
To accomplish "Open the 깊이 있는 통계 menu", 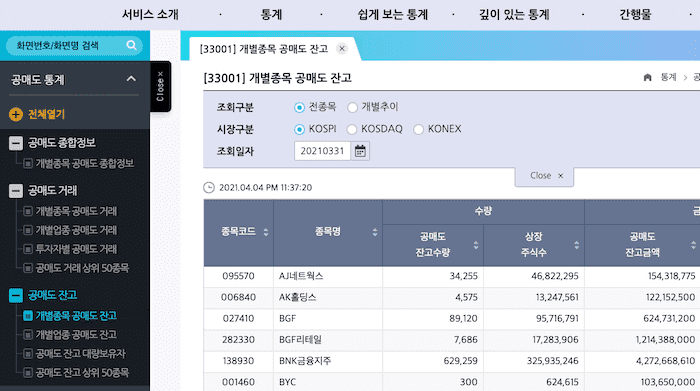I will click(514, 14).
